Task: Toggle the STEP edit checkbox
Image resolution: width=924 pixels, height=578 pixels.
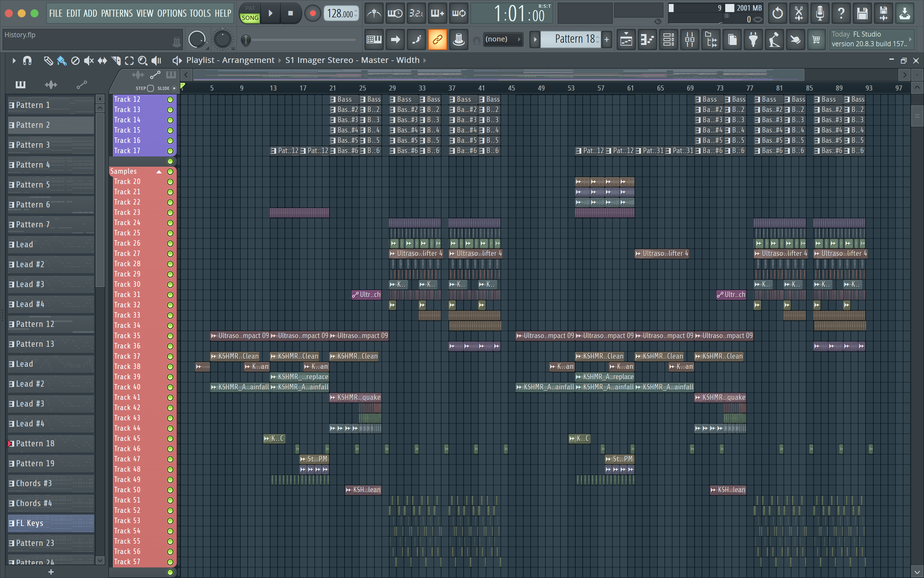Action: pos(150,88)
